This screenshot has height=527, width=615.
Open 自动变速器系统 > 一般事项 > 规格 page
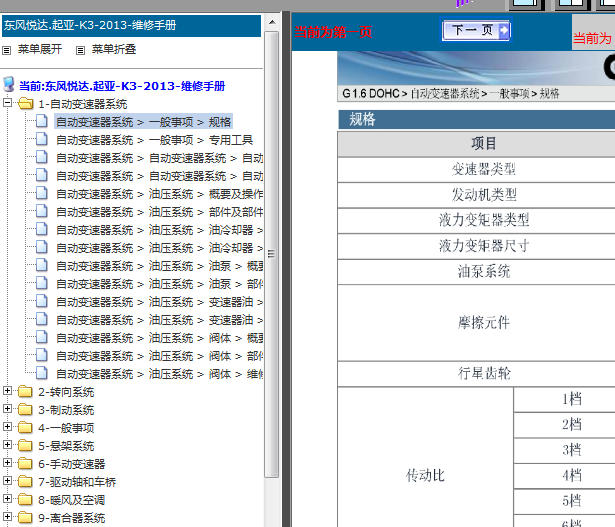[143, 122]
